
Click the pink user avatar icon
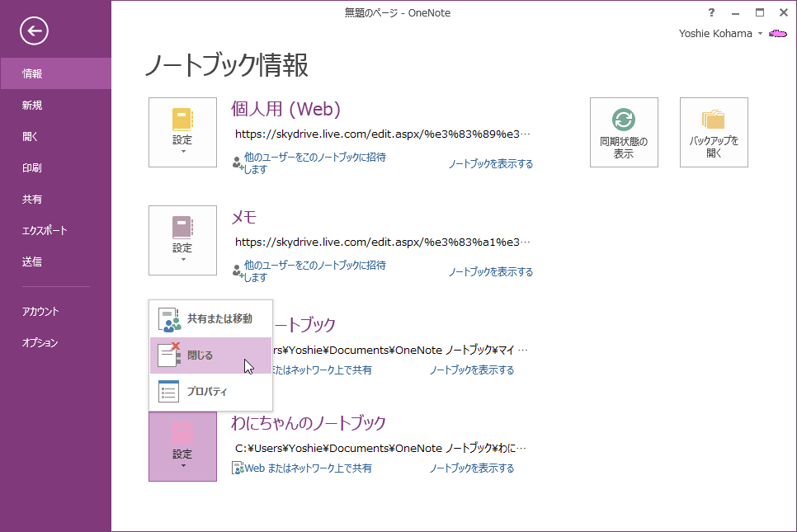click(777, 34)
